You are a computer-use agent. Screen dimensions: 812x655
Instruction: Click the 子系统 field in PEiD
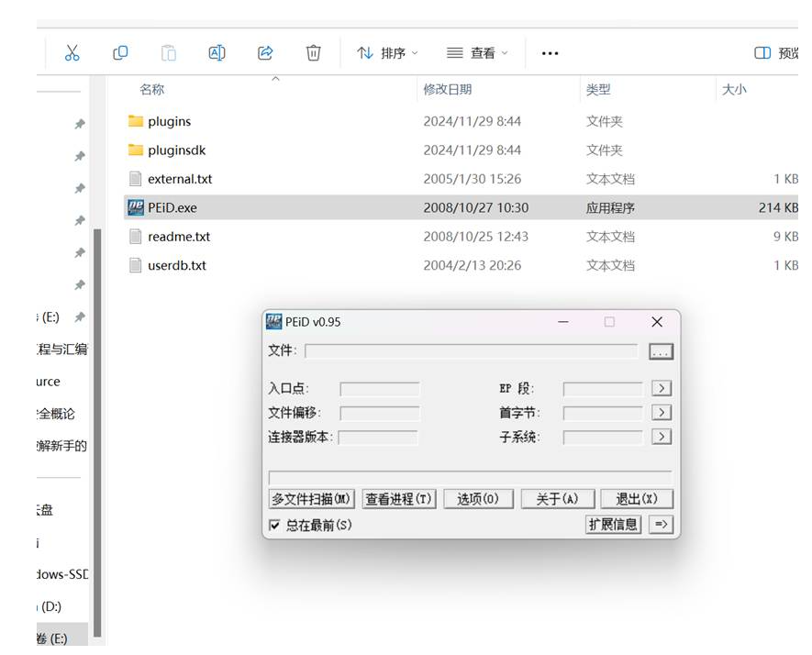(x=603, y=438)
